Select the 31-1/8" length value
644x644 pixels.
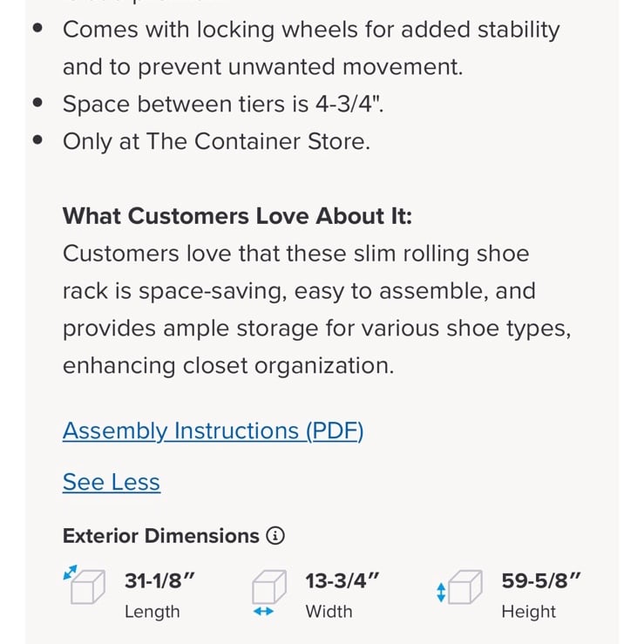pos(159,580)
